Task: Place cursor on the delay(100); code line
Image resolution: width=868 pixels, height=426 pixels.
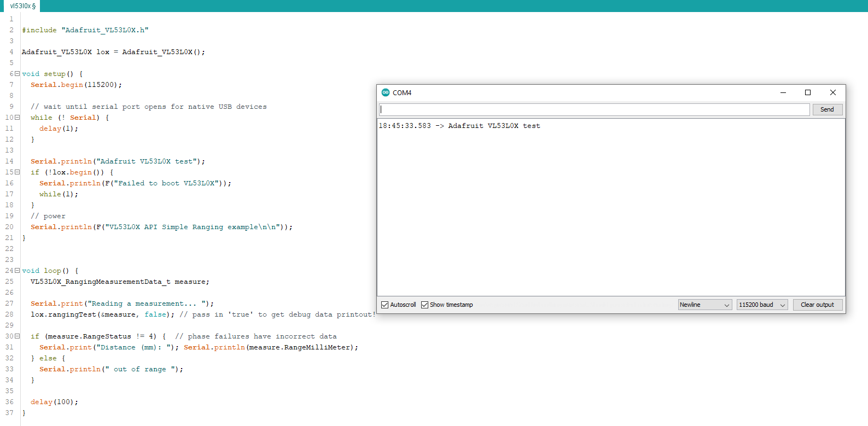Action: click(x=54, y=402)
